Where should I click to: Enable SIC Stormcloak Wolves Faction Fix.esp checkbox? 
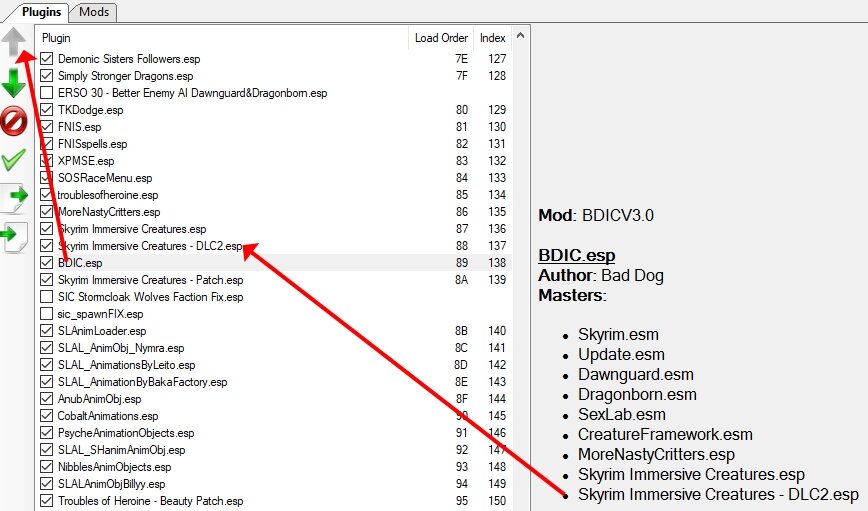point(46,297)
